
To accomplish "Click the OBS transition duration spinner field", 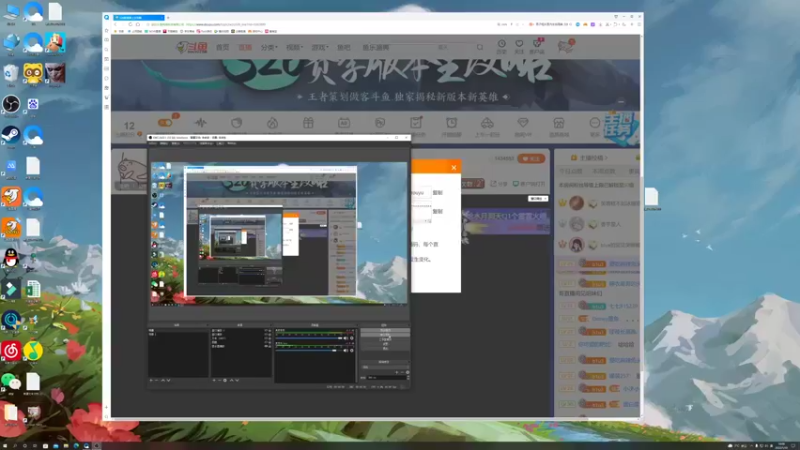I will pos(387,378).
